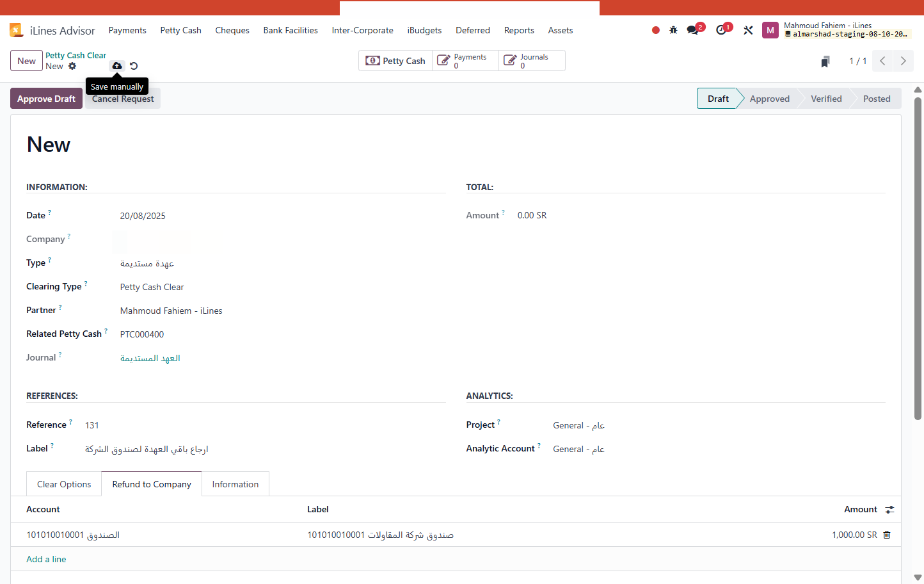Discard changes with the undo icon
The width and height of the screenshot is (924, 584).
134,66
